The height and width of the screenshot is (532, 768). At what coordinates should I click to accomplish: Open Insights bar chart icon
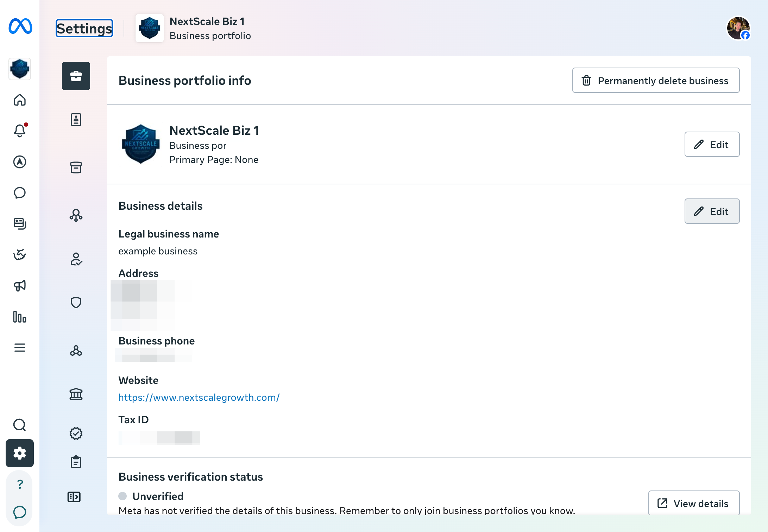click(x=20, y=317)
